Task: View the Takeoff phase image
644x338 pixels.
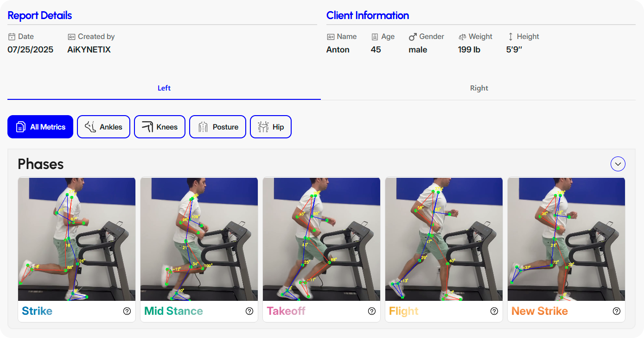Action: pyautogui.click(x=321, y=239)
